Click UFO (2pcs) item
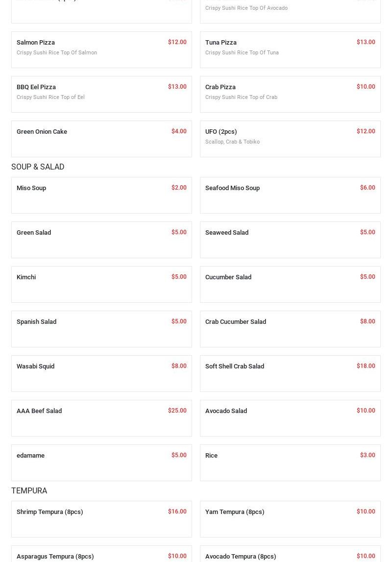This screenshot has height=562, width=392. [290, 139]
